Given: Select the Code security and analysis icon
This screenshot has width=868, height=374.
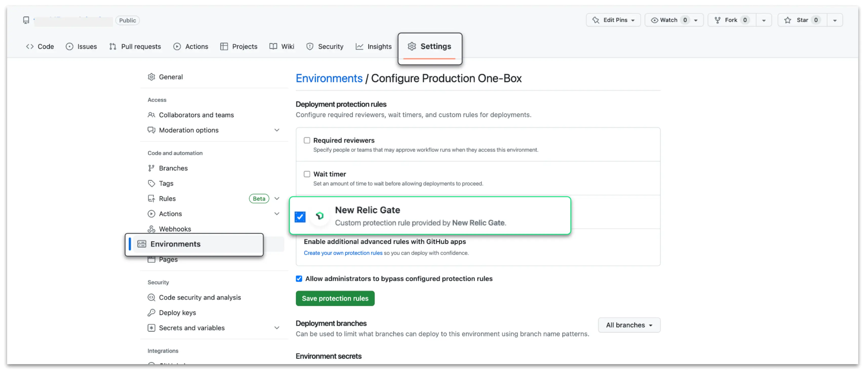Looking at the screenshot, I should pyautogui.click(x=152, y=297).
